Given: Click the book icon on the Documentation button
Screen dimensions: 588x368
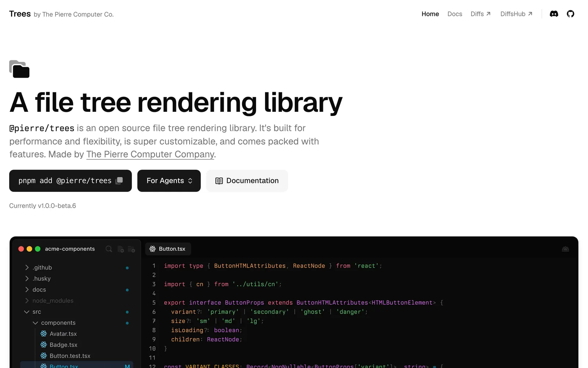Looking at the screenshot, I should point(219,181).
